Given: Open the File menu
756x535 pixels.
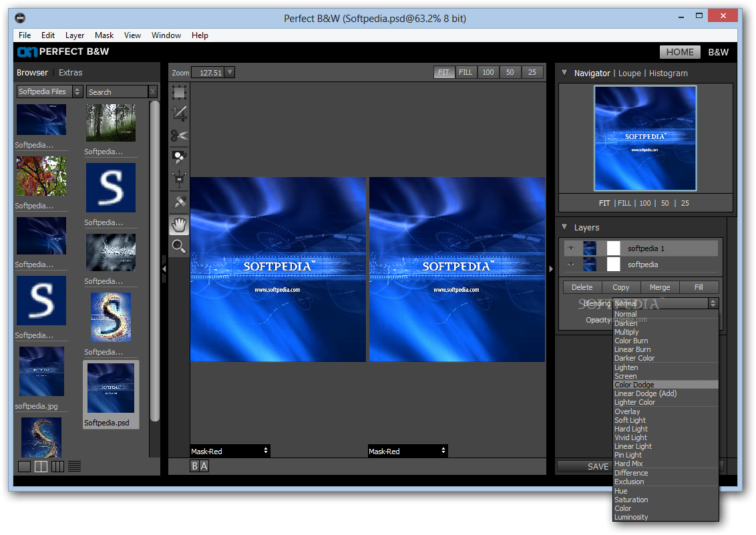Looking at the screenshot, I should 25,35.
